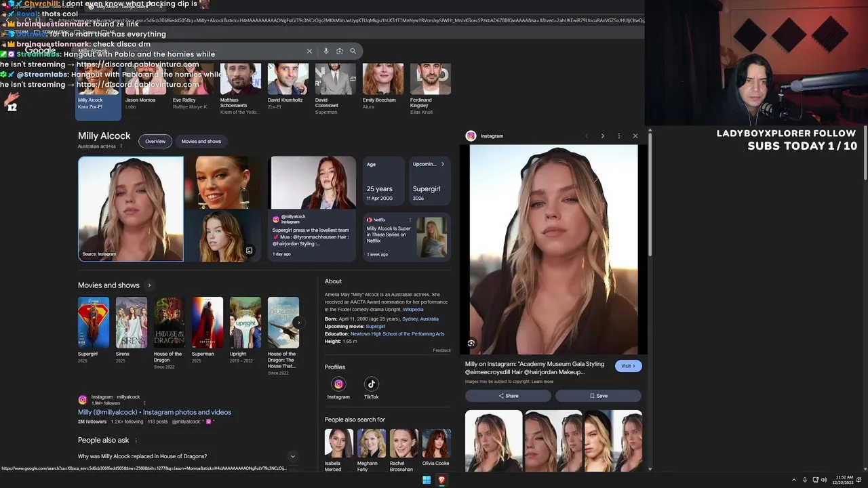
Task: Open Isabela Merced in People also search for
Action: 339,449
